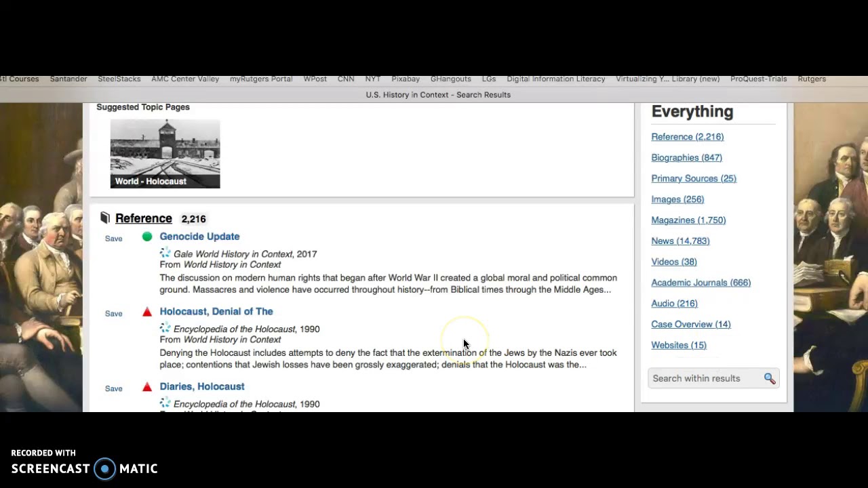Open the Pixabay bookmark

[x=406, y=79]
